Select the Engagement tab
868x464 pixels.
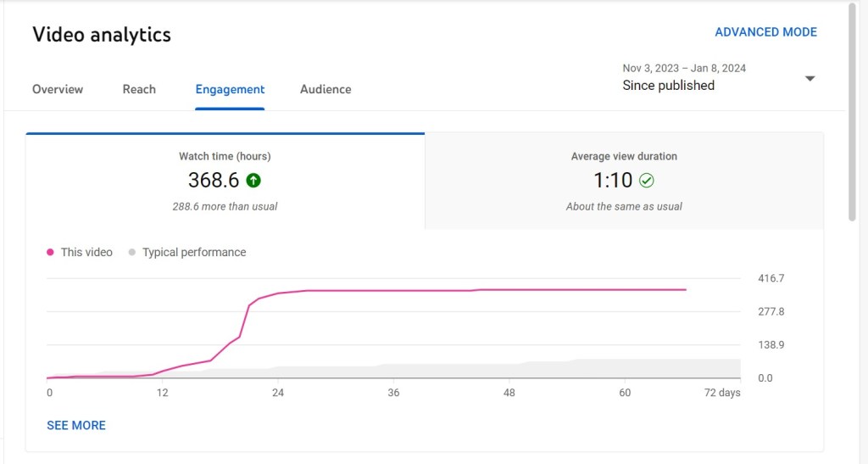pos(230,89)
